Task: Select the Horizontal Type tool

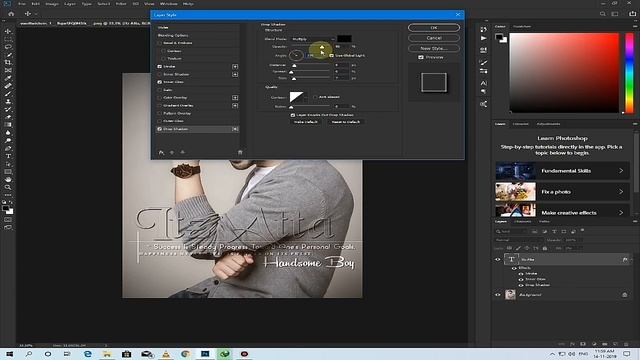Action: tap(8, 156)
